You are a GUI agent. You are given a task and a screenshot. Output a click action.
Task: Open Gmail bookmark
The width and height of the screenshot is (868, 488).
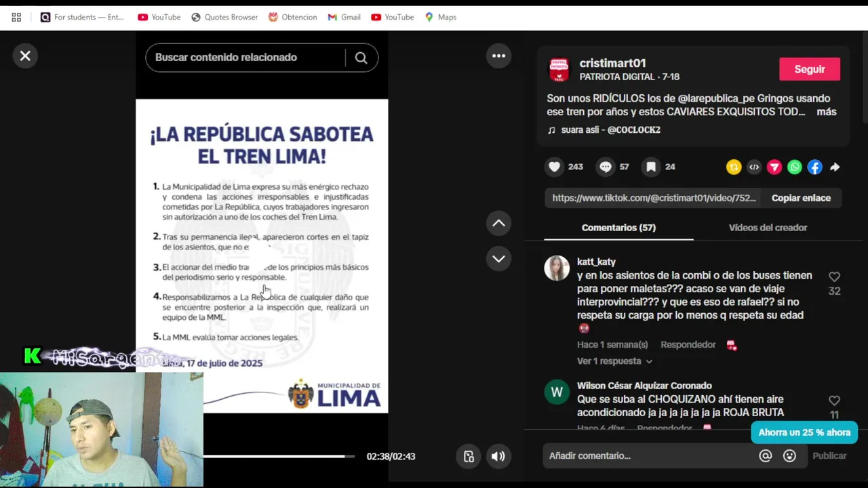point(344,17)
